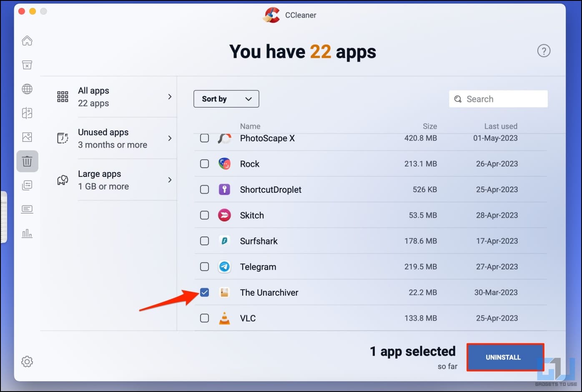Check the Telegram checkbox
The height and width of the screenshot is (392, 582).
(204, 266)
